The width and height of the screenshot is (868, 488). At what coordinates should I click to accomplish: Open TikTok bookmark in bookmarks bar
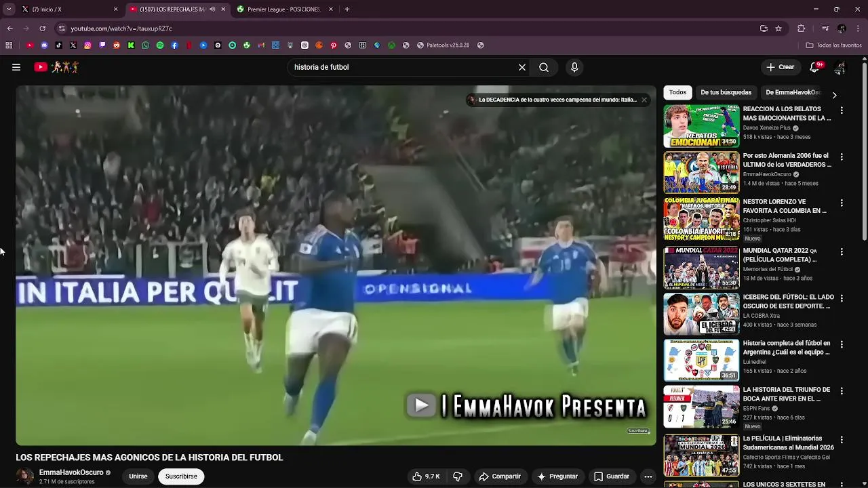tap(58, 45)
